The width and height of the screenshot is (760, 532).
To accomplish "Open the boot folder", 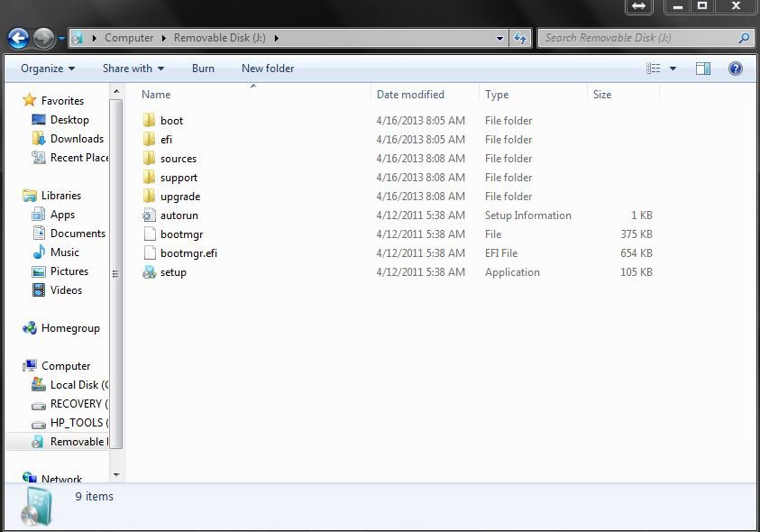I will (x=170, y=120).
